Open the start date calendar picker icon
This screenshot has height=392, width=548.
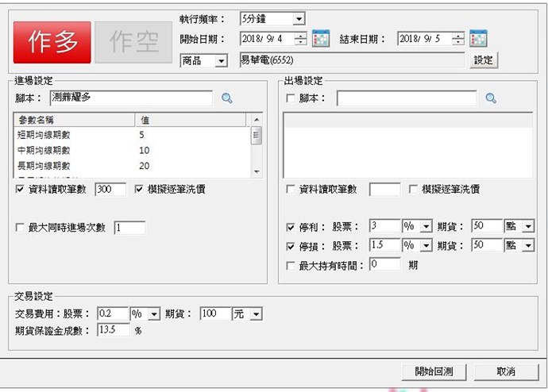tap(321, 39)
